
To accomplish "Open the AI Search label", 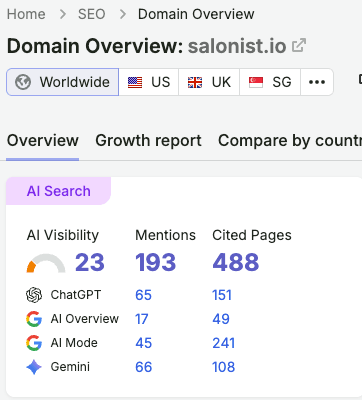I will (x=59, y=191).
